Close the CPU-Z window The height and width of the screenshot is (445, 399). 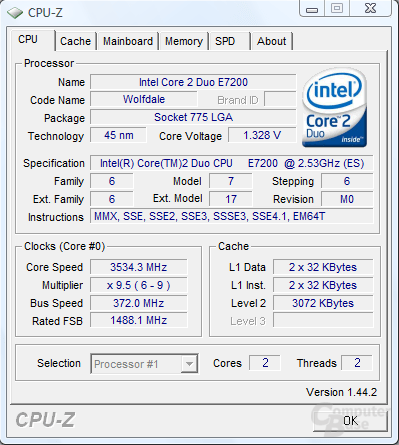click(370, 8)
